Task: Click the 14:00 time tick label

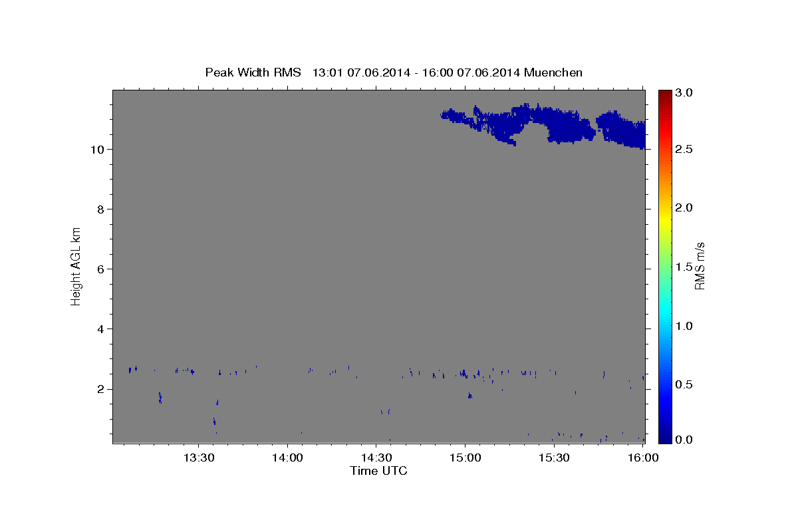Action: (x=287, y=458)
